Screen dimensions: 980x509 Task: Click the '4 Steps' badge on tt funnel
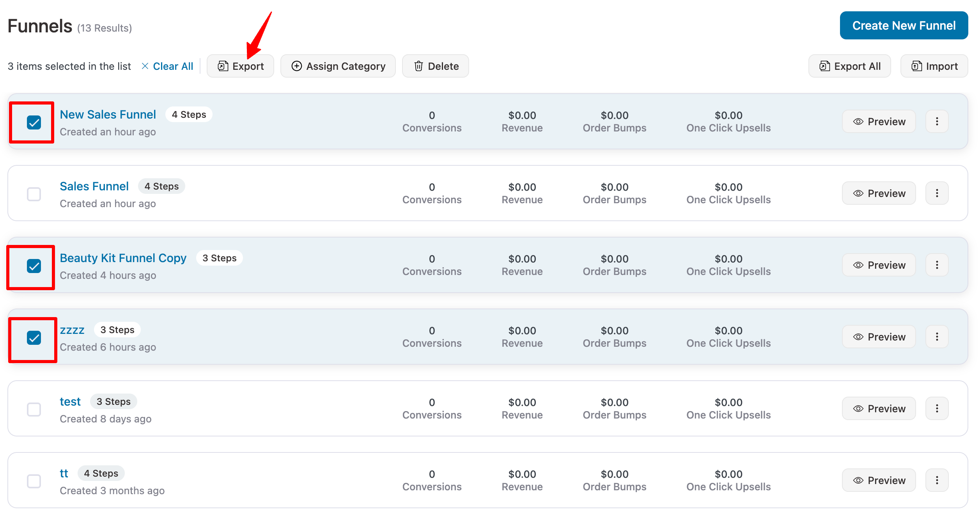tap(101, 474)
